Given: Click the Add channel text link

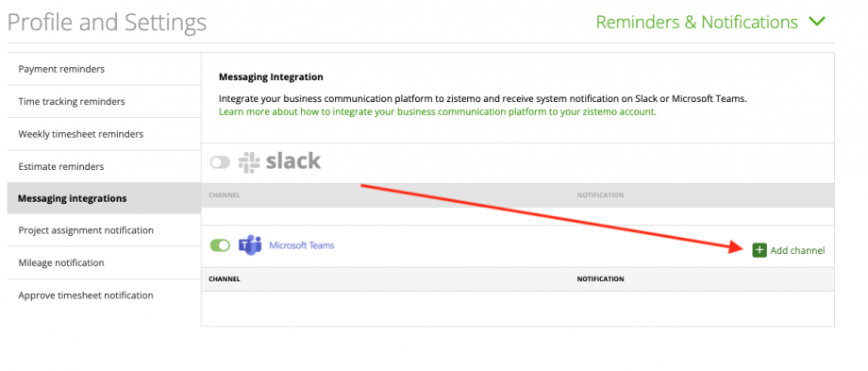Looking at the screenshot, I should pyautogui.click(x=797, y=251).
